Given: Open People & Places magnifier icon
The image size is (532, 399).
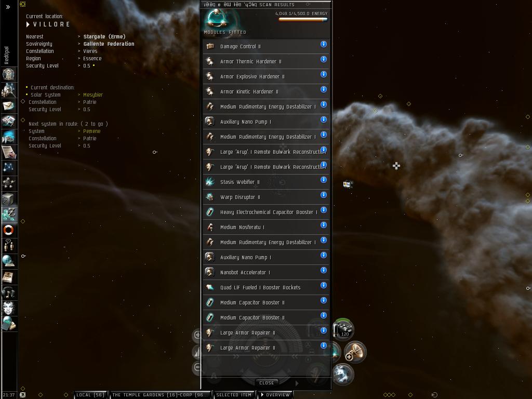Looking at the screenshot, I should click(x=8, y=90).
